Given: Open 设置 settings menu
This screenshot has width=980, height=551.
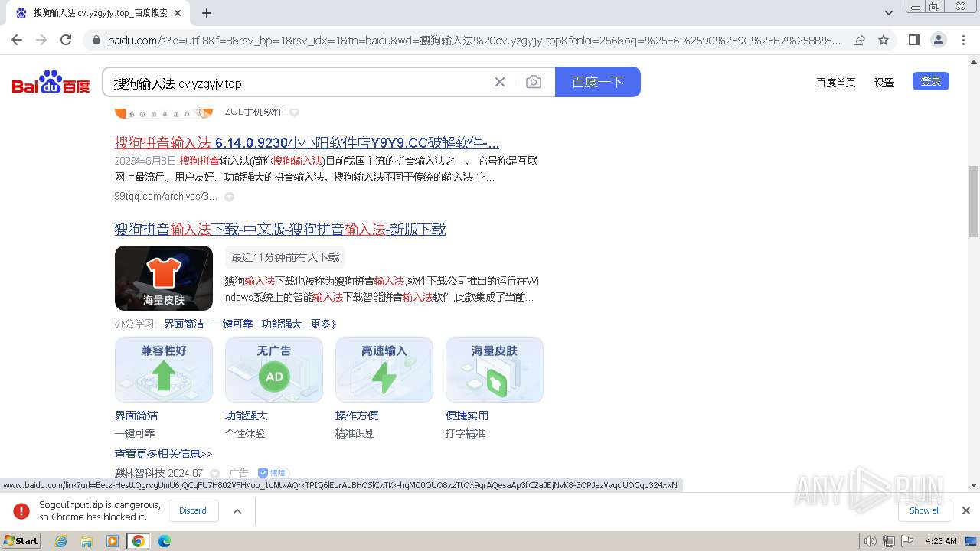Looking at the screenshot, I should point(884,83).
